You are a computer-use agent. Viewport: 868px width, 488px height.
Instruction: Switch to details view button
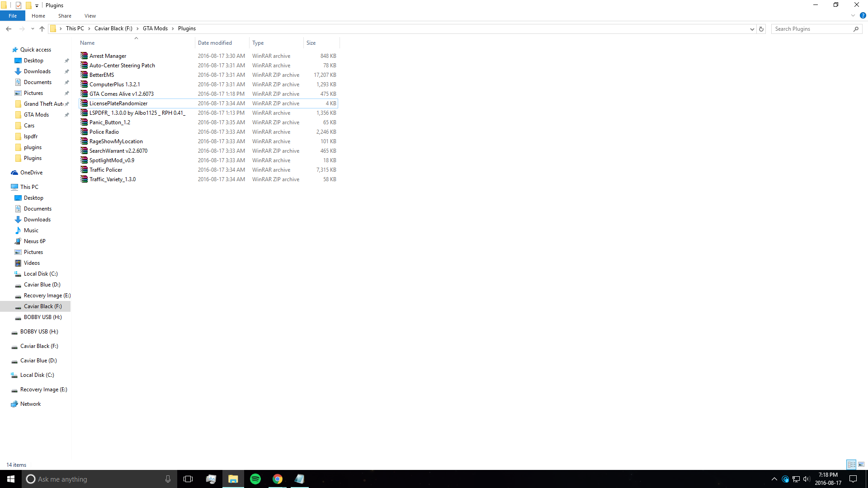851,465
